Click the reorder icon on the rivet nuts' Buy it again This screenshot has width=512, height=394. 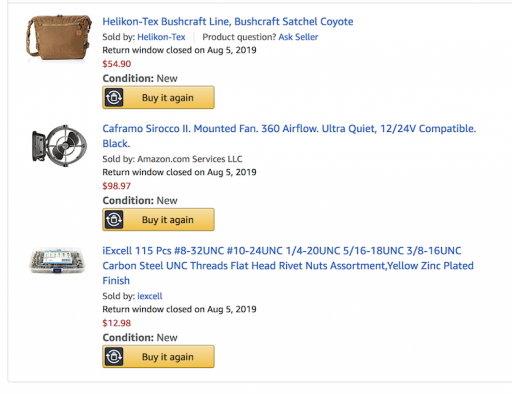114,357
